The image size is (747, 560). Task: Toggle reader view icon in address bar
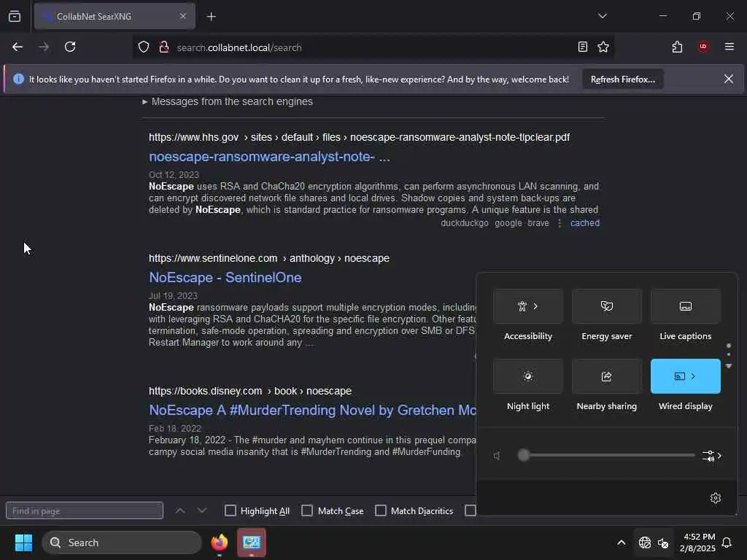click(583, 47)
